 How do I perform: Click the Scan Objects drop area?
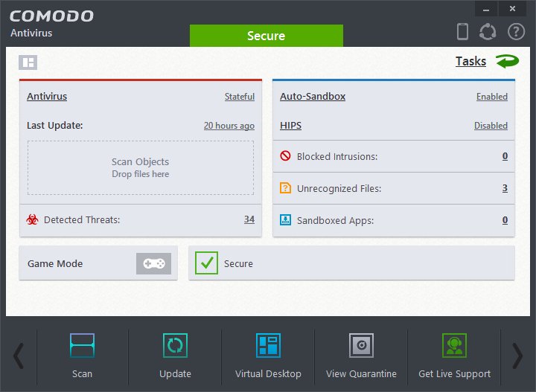point(141,167)
